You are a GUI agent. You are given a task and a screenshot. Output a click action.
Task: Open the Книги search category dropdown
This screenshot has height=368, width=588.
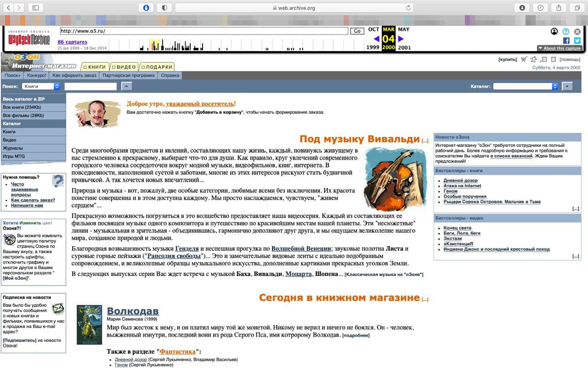tap(41, 86)
